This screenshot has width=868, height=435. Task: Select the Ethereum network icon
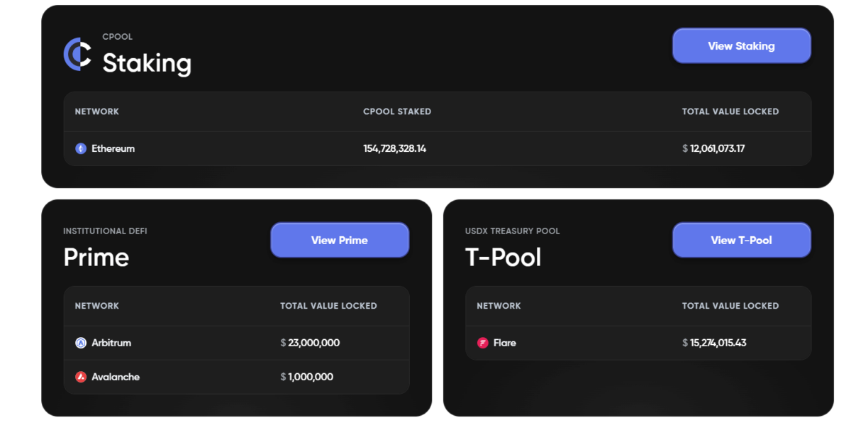point(80,148)
